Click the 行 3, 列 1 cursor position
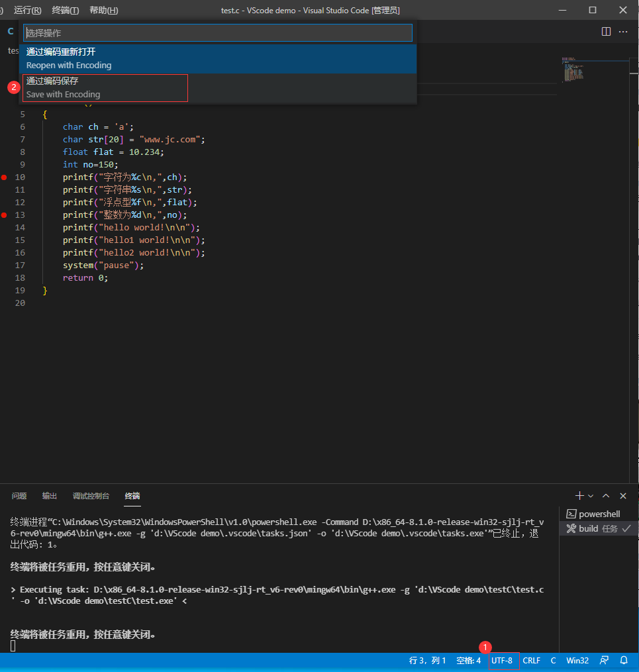Viewport: 639px width, 672px height. [428, 661]
